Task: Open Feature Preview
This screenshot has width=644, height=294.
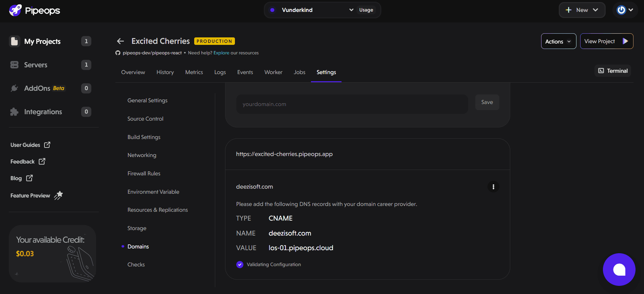Action: [x=37, y=195]
